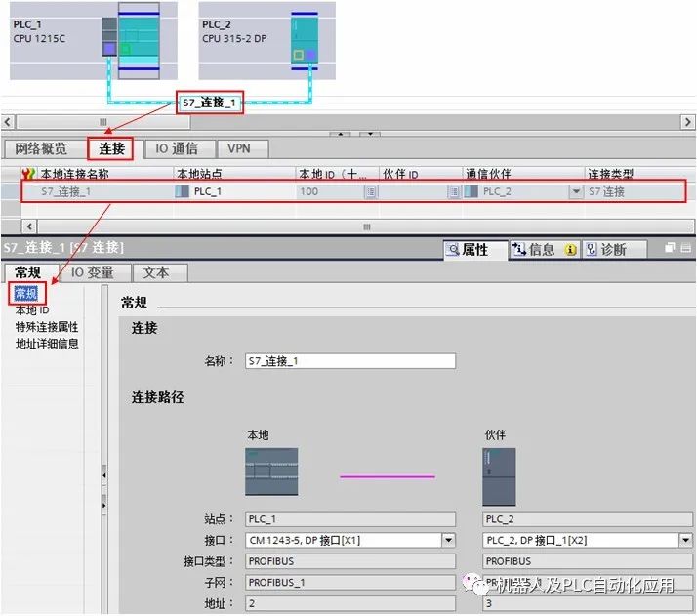The width and height of the screenshot is (697, 616).
Task: Click the connection status icon in table header
Action: 28,174
